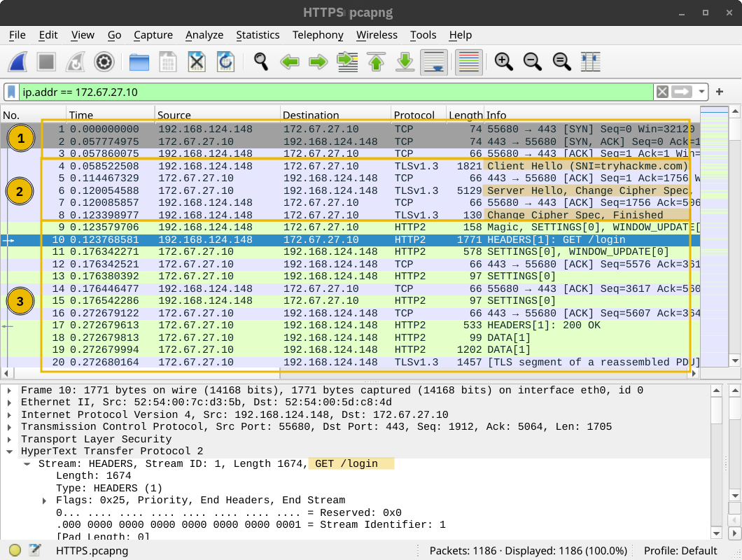Reload the capture file
The image size is (742, 560).
225,62
